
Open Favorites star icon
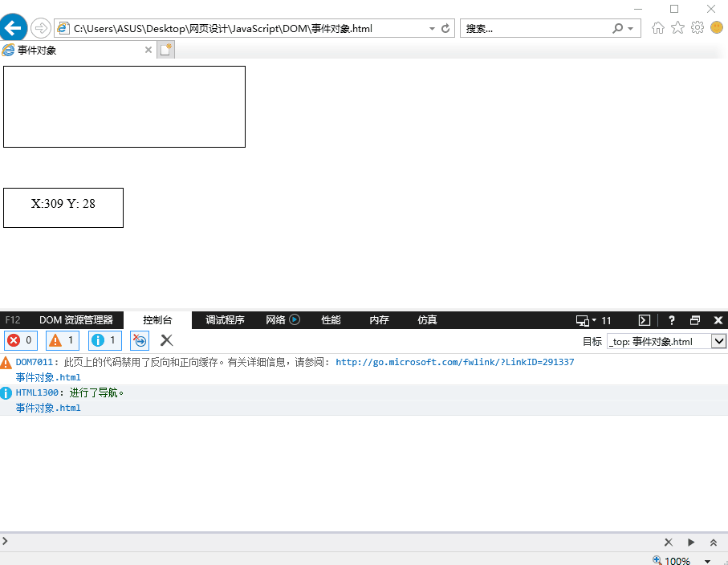tap(678, 28)
